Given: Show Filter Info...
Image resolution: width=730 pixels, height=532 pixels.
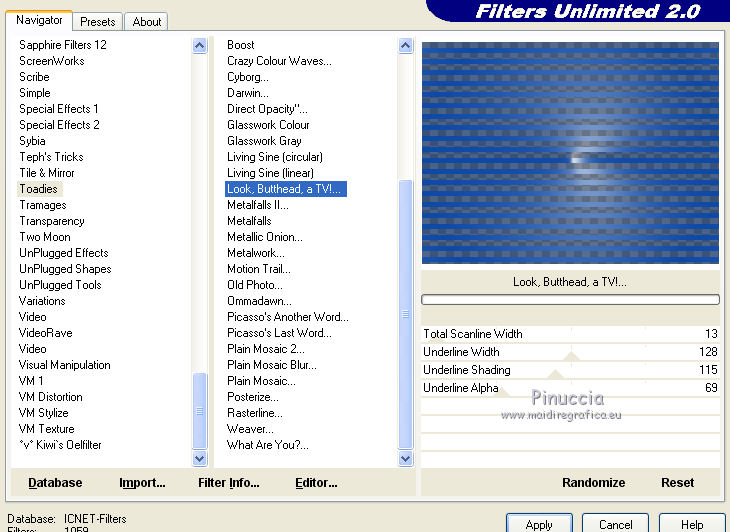Looking at the screenshot, I should pyautogui.click(x=229, y=483).
